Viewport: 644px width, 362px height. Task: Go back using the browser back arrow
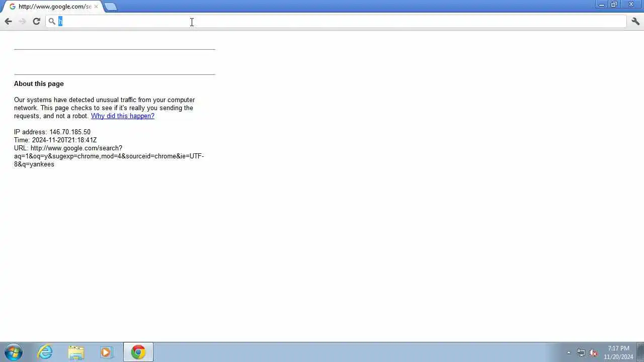8,21
